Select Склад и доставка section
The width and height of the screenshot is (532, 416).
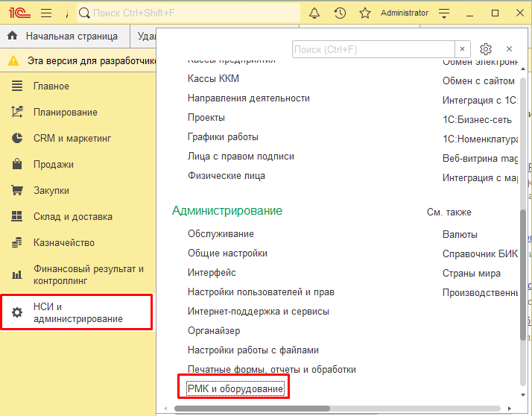pyautogui.click(x=73, y=217)
